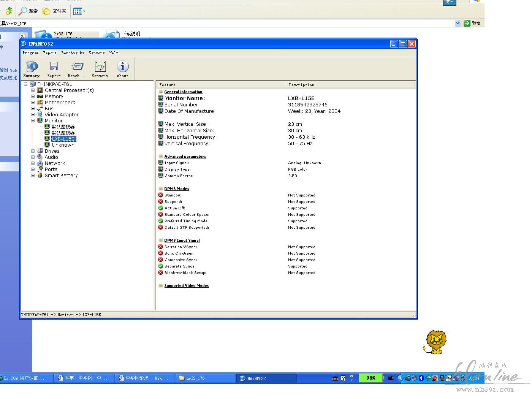Image resolution: width=532 pixels, height=399 pixels.
Task: Expand the Drives tree node
Action: (33, 151)
